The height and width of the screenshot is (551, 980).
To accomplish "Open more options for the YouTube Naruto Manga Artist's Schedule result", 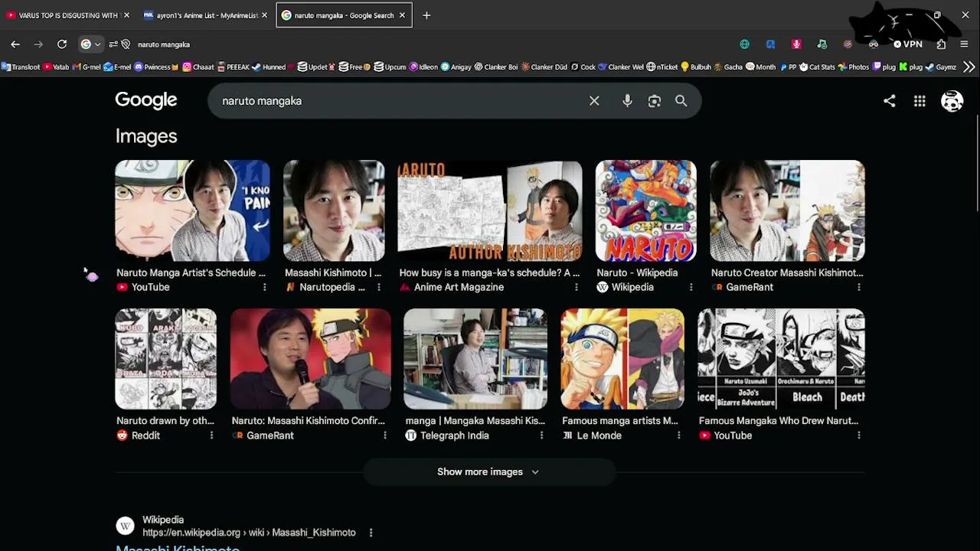I will point(264,287).
